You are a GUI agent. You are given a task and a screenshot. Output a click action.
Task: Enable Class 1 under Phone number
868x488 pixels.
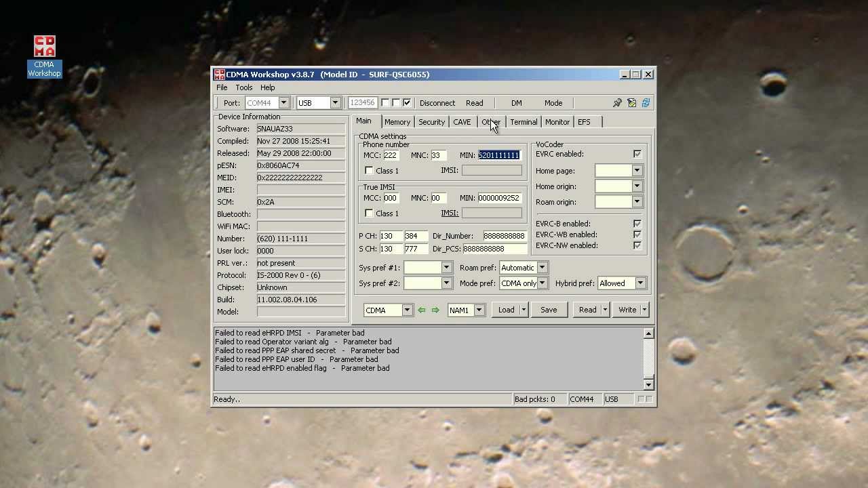[369, 171]
